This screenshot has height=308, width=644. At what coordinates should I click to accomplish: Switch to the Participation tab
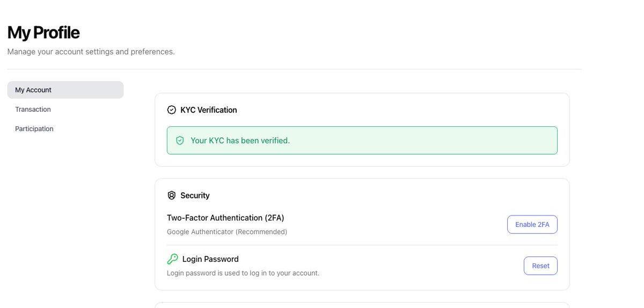(34, 128)
